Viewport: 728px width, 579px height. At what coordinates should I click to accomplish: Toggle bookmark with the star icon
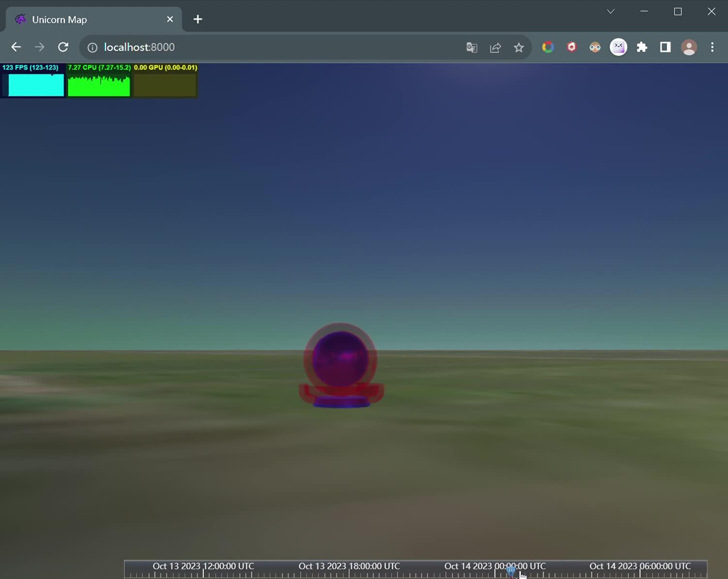tap(518, 47)
